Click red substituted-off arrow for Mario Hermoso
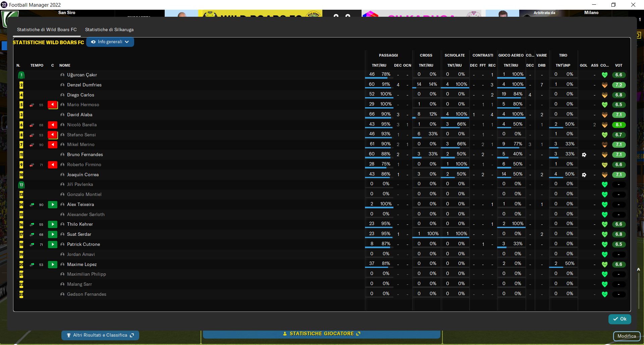 pyautogui.click(x=53, y=105)
